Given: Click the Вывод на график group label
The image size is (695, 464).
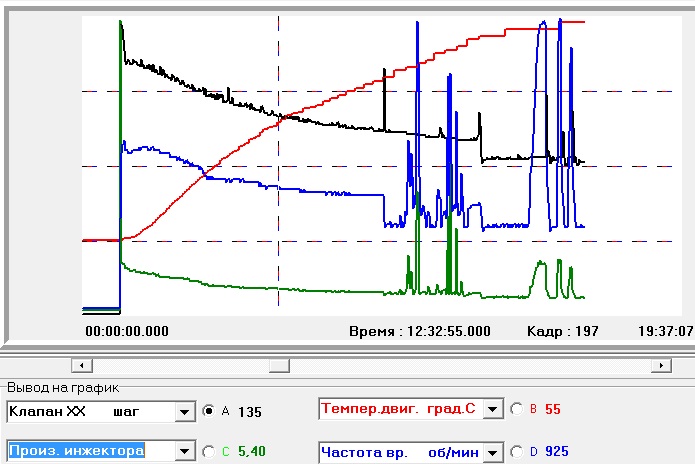Looking at the screenshot, I should tap(58, 387).
